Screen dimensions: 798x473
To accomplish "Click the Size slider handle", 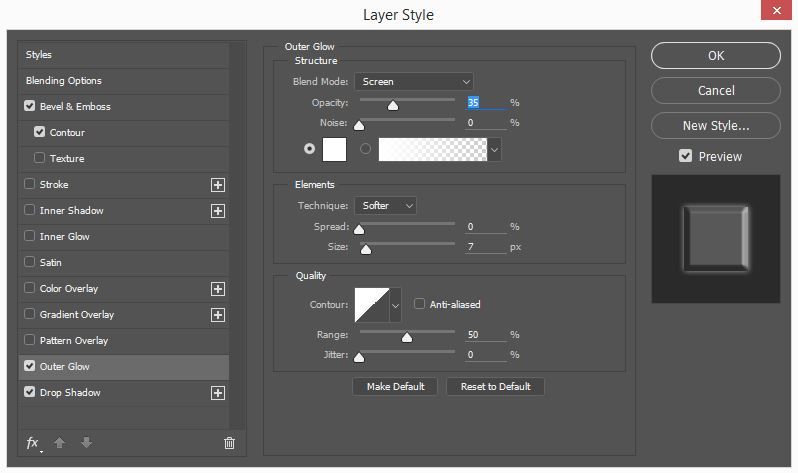I will point(366,249).
